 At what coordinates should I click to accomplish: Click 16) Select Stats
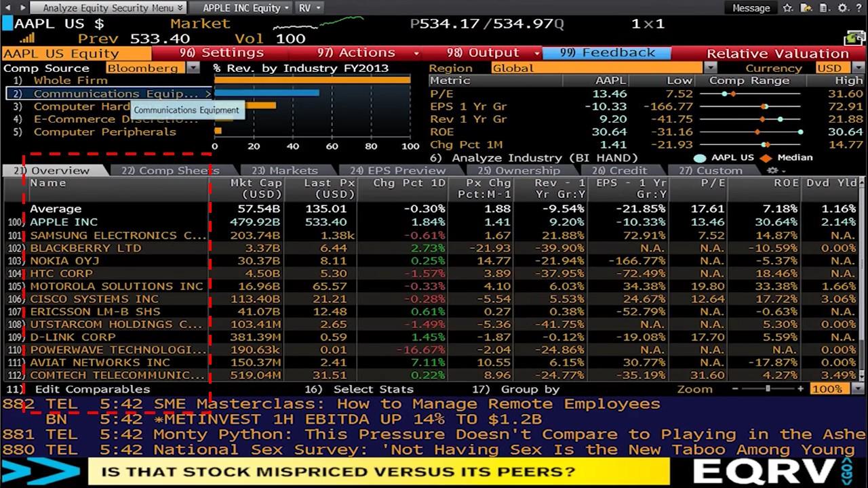[x=359, y=389]
